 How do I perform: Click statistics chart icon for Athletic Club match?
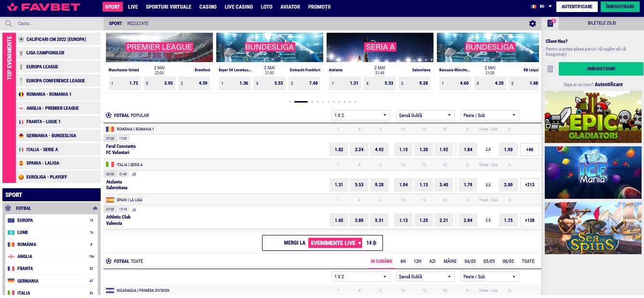point(134,209)
